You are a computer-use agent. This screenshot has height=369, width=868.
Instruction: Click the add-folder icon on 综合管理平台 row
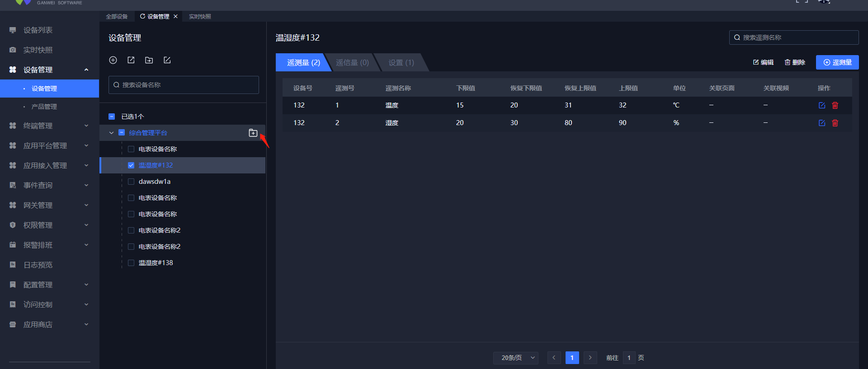(x=253, y=133)
